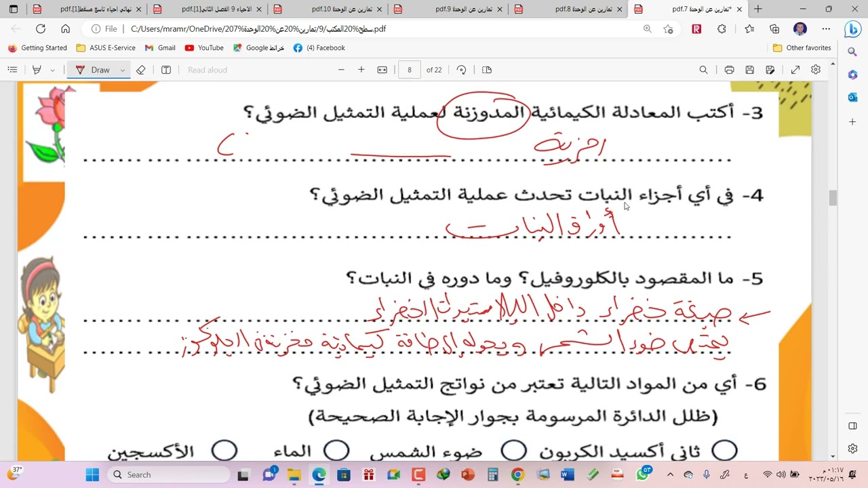
Task: Open WhatsApp from the taskbar
Action: pos(642,474)
